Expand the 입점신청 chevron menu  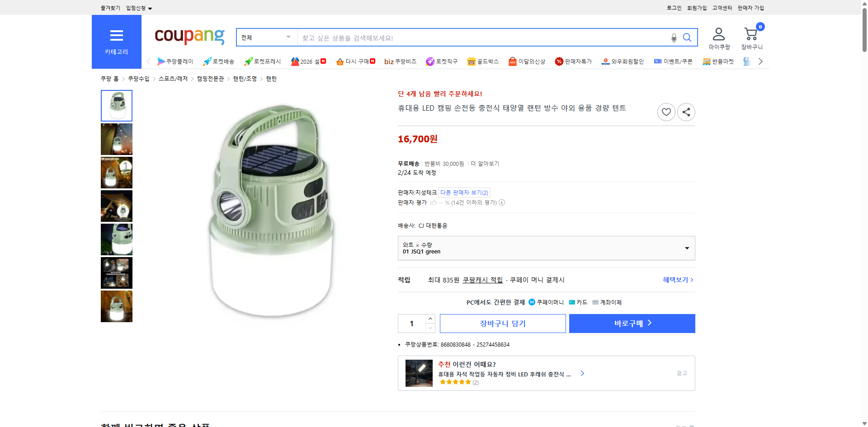point(151,8)
